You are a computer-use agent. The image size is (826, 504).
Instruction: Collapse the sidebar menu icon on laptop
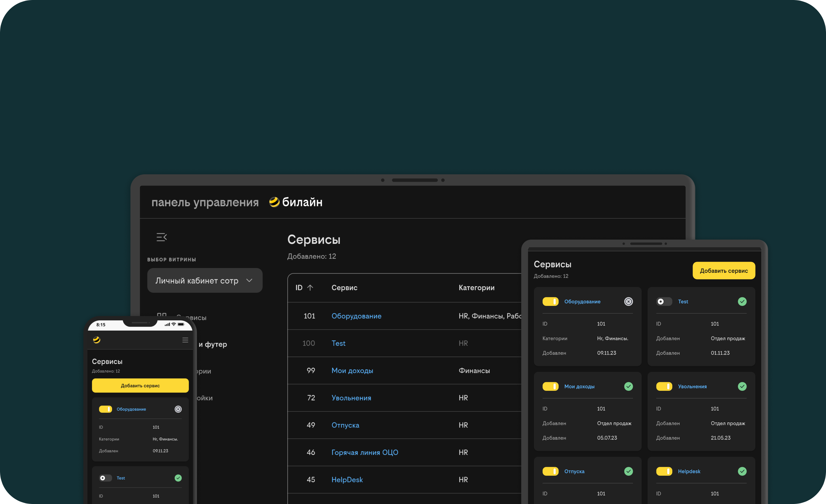coord(162,237)
